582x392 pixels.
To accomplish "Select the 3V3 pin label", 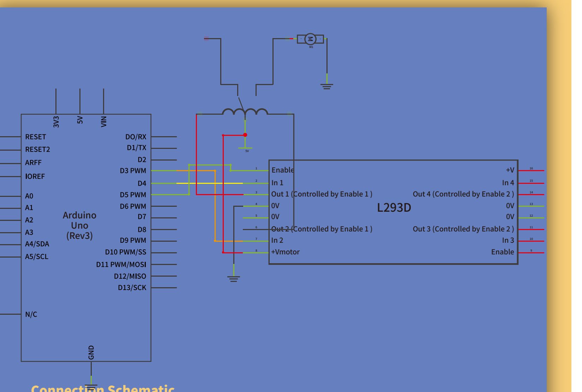I will [x=56, y=122].
